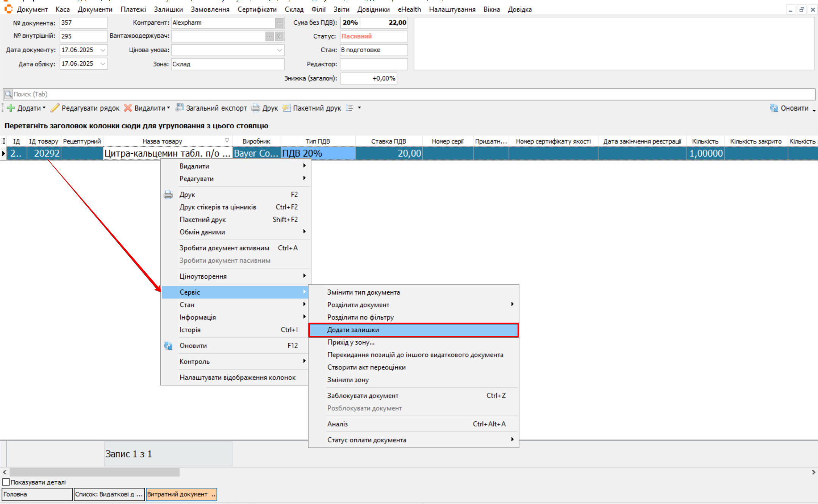Click ellipsis button beside Контрагент field
This screenshot has width=818, height=504.
279,23
